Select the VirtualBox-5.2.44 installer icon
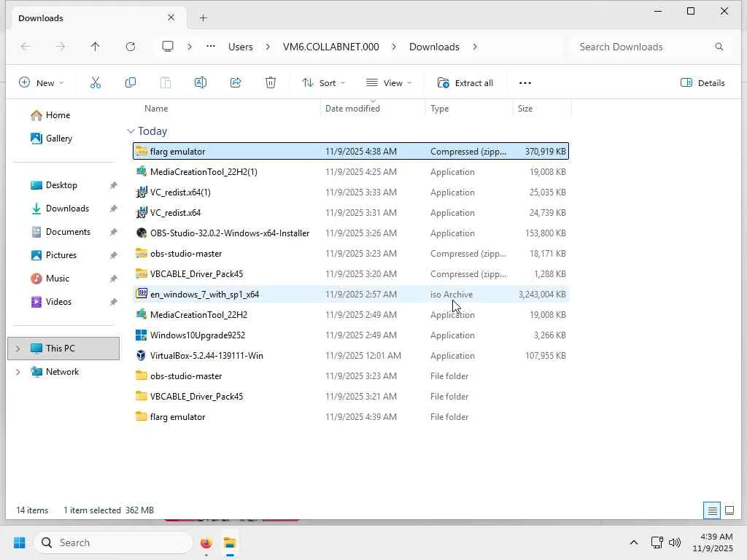747x560 pixels. pos(141,355)
